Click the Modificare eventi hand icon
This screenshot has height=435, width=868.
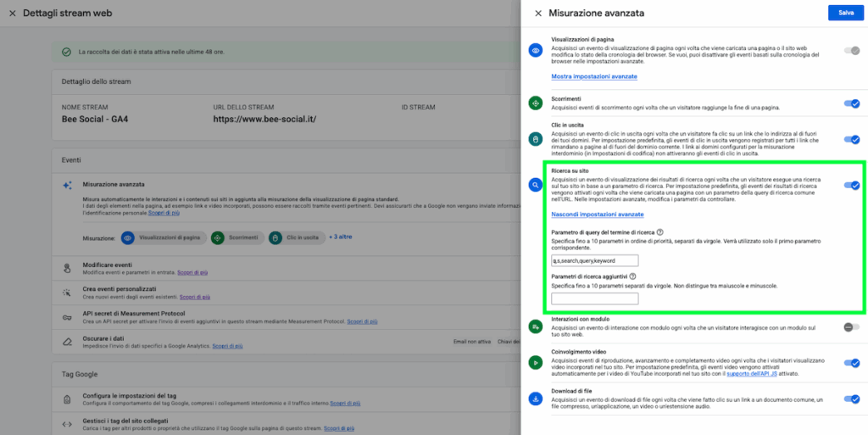click(67, 269)
